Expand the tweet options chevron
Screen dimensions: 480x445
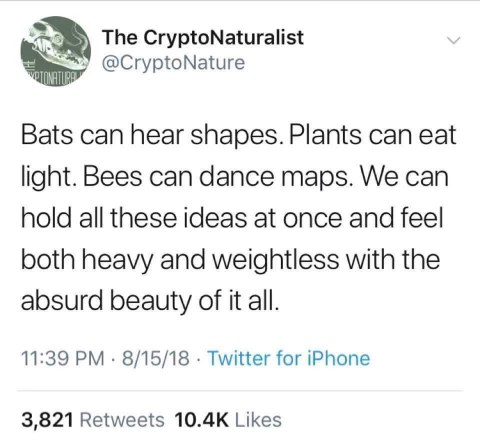[x=454, y=41]
